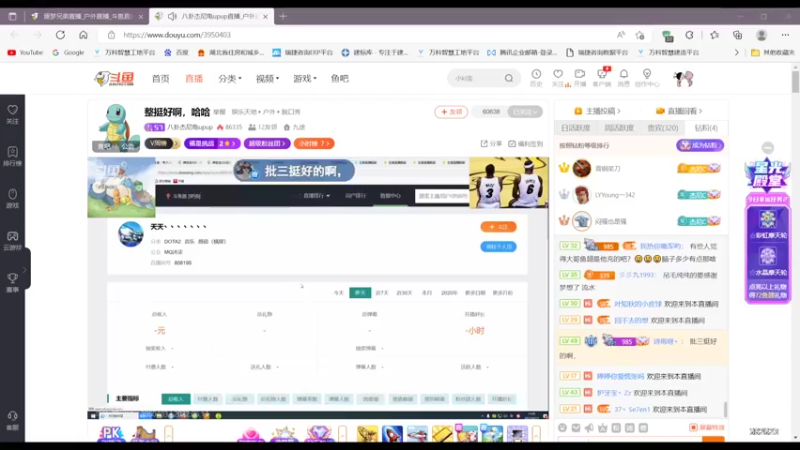Click the PK icon below the video
The image size is (800, 450).
(111, 434)
